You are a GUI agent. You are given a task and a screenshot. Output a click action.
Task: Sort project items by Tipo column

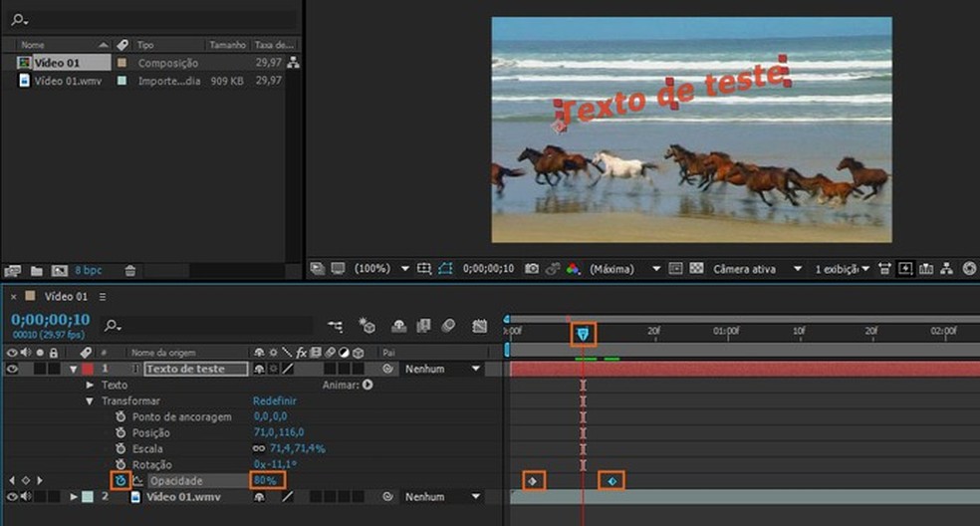click(145, 45)
